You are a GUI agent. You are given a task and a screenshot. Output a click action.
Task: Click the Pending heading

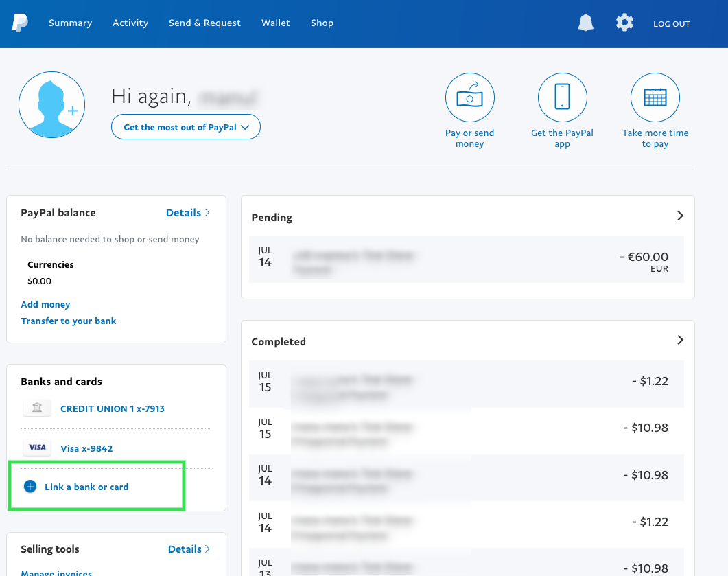[x=272, y=218]
